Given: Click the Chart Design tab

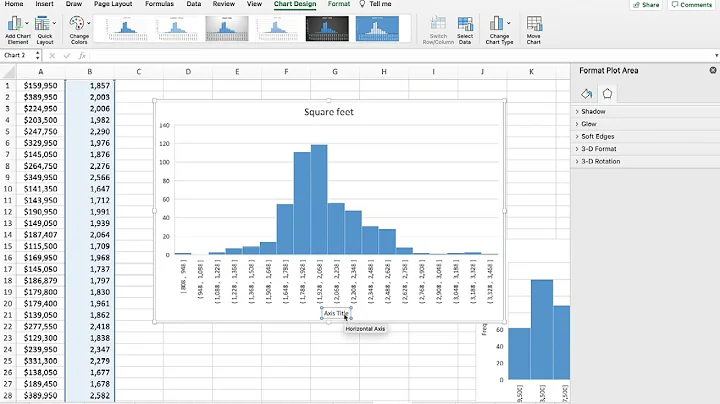Looking at the screenshot, I should (x=295, y=4).
